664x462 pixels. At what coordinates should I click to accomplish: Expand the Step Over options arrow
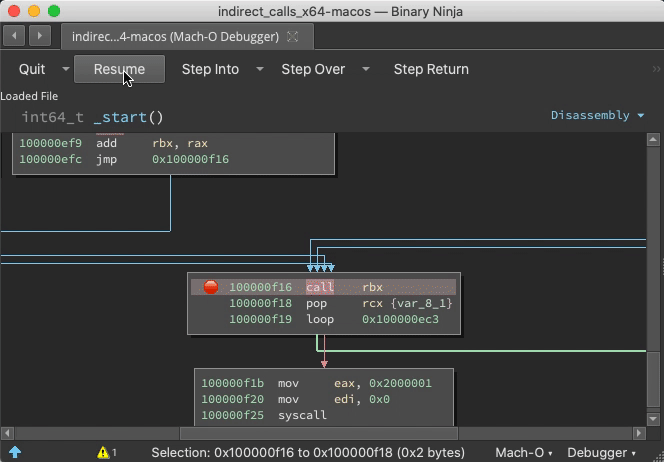pos(366,69)
